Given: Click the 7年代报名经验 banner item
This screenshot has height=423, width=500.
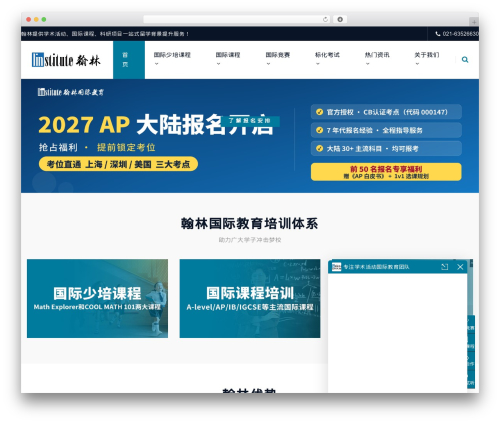Looking at the screenshot, I should tap(386, 130).
